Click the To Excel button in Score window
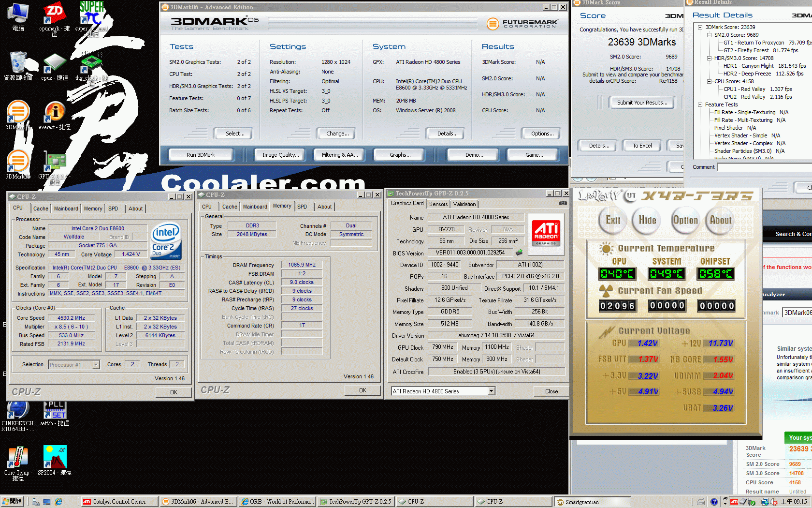 pyautogui.click(x=642, y=146)
